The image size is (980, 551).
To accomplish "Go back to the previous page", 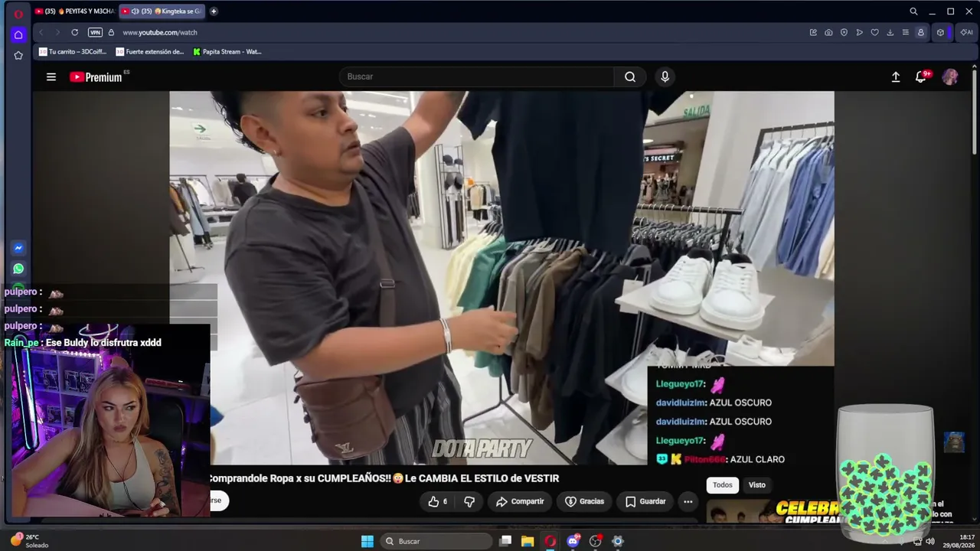I will pyautogui.click(x=41, y=32).
